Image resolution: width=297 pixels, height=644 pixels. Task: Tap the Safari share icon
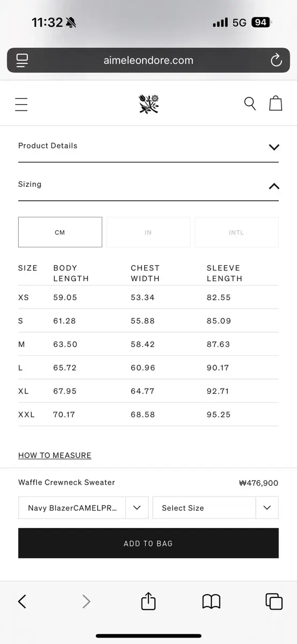click(x=148, y=601)
